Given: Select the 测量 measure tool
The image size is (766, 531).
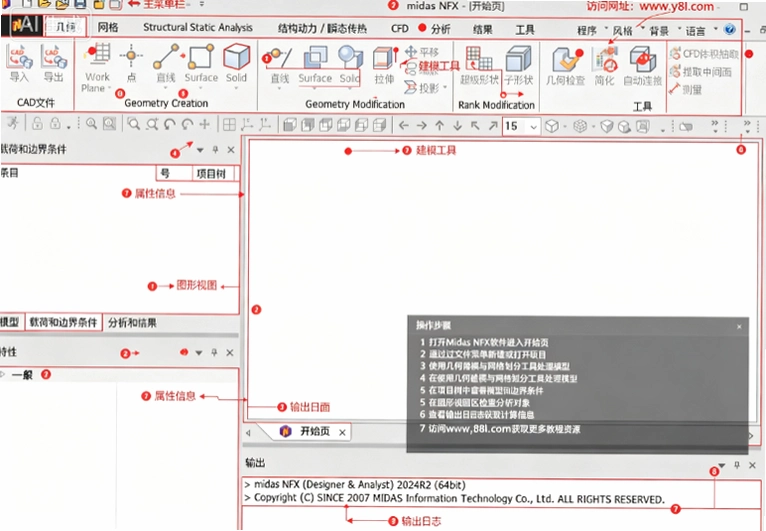Looking at the screenshot, I should point(685,89).
